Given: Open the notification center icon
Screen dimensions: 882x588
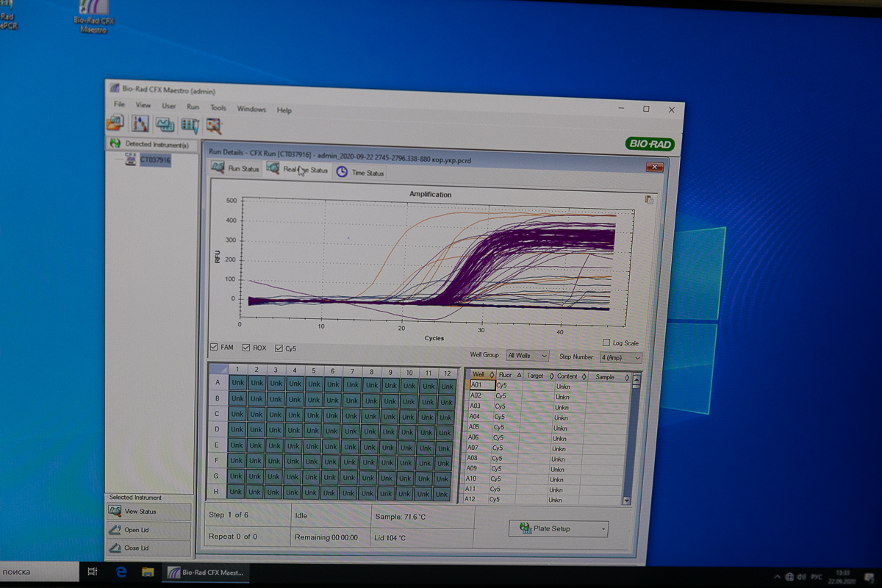Looking at the screenshot, I should click(x=868, y=576).
